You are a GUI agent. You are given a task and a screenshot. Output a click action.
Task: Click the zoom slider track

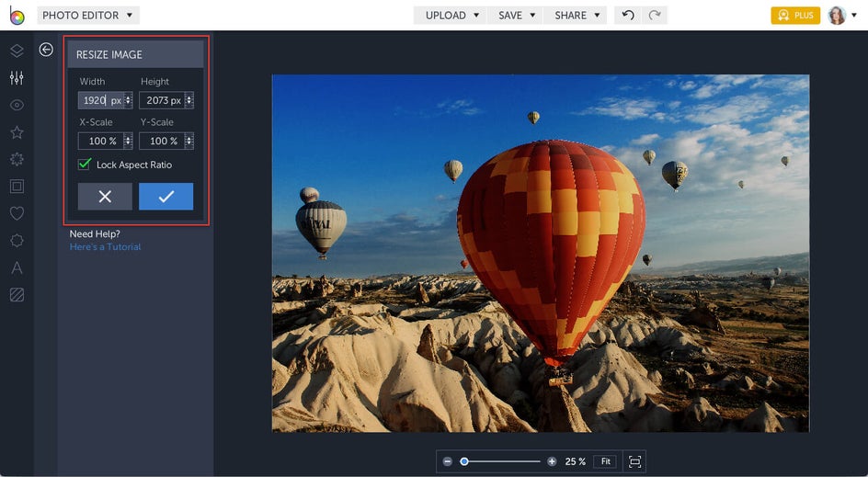pyautogui.click(x=504, y=461)
